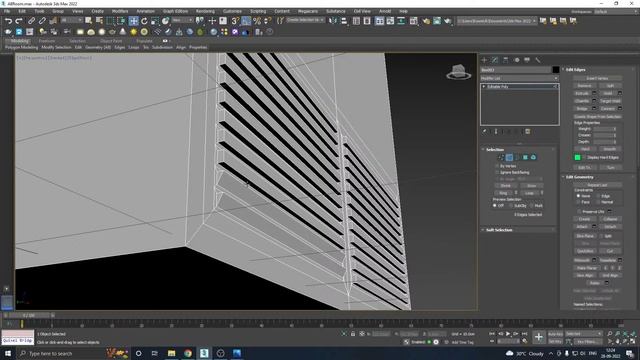
Task: Click the Create Shape From Selection button
Action: tap(597, 116)
